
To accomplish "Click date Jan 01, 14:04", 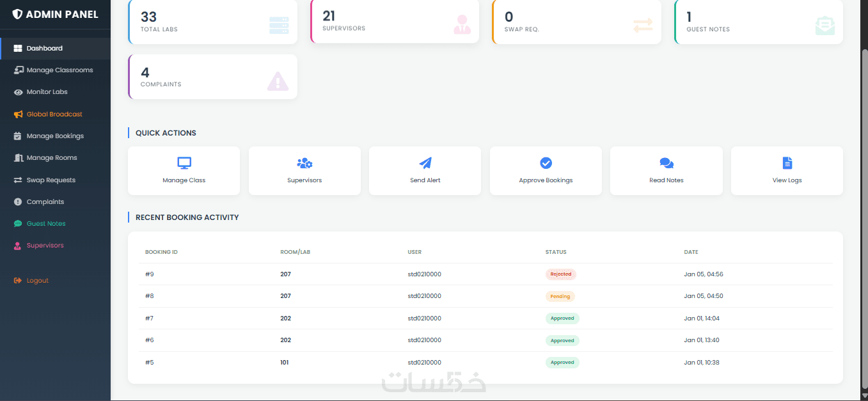I will coord(702,318).
